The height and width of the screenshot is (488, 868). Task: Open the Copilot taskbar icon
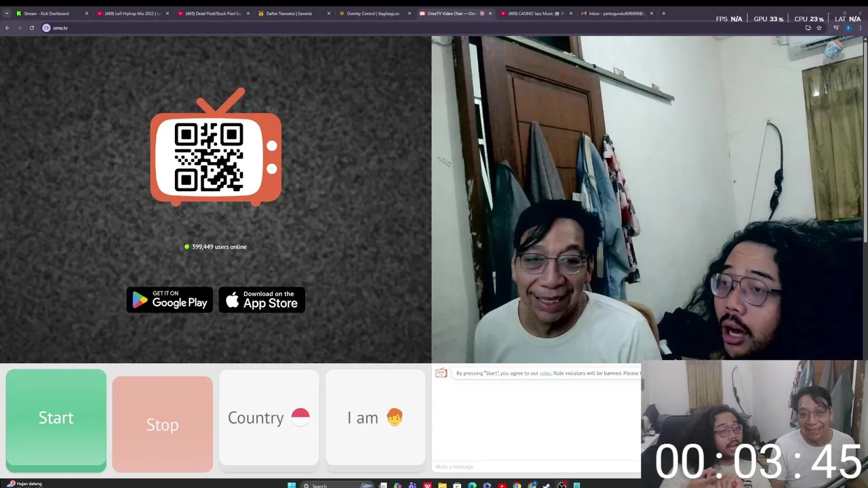397,485
